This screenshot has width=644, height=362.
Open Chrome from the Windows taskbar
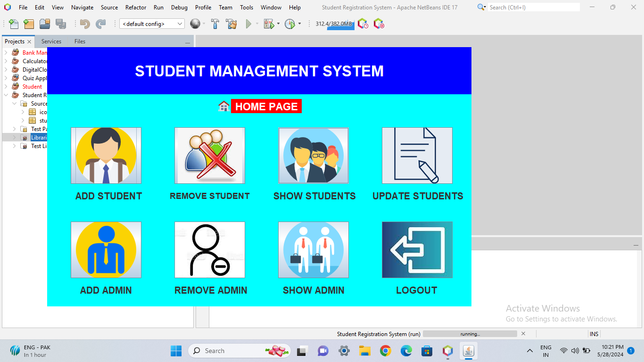(x=386, y=351)
